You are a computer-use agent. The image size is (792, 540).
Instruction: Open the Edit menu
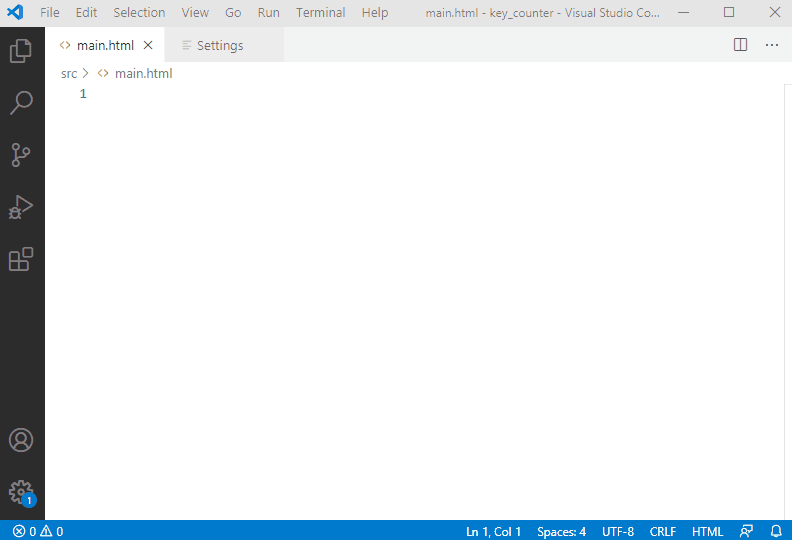[x=86, y=12]
